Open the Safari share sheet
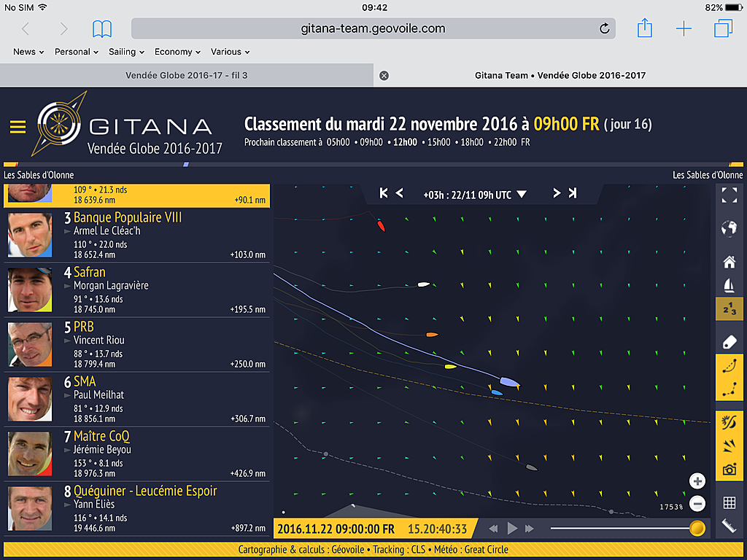Viewport: 747px width, 560px height. 645,28
